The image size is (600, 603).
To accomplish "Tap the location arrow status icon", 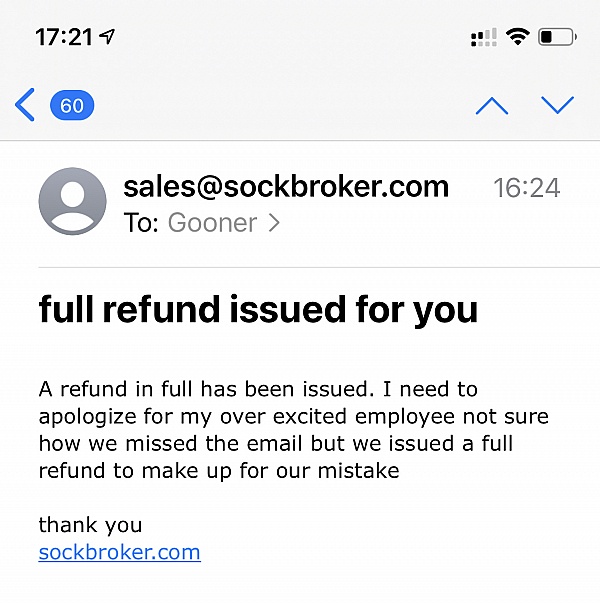I will pyautogui.click(x=107, y=37).
